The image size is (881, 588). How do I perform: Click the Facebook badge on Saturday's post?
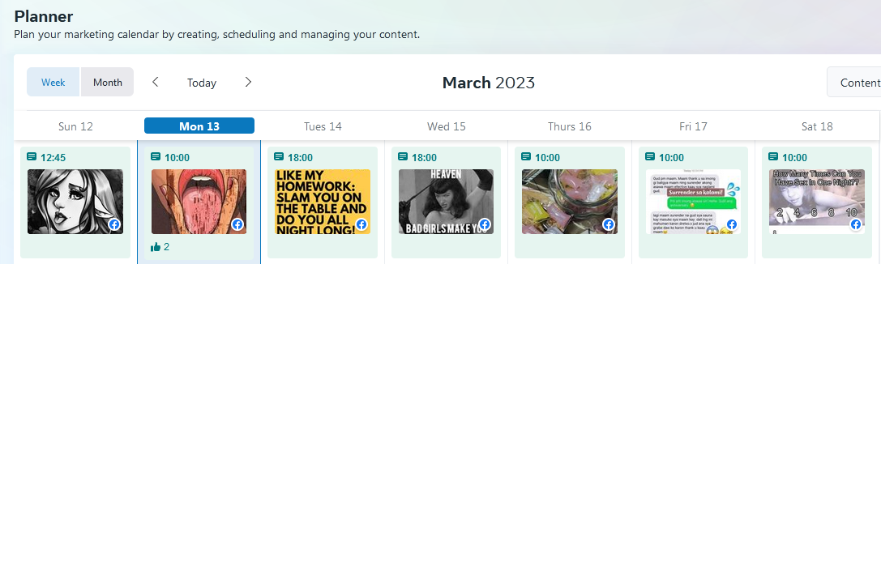point(856,224)
